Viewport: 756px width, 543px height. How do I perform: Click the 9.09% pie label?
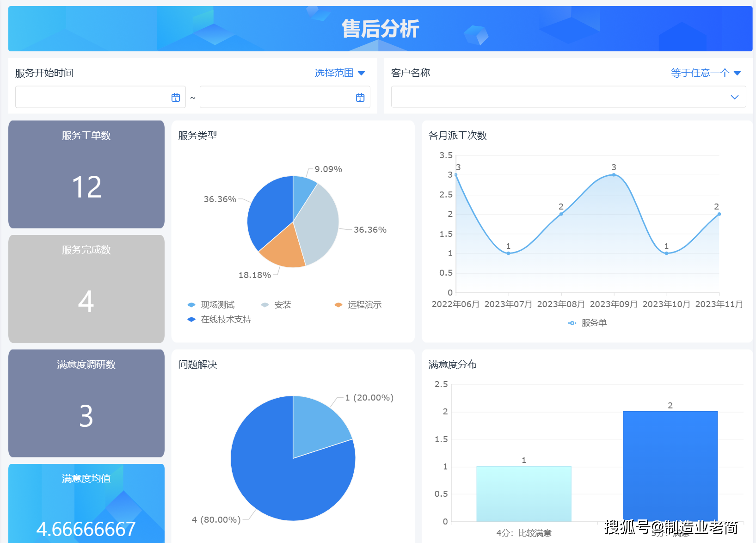328,169
